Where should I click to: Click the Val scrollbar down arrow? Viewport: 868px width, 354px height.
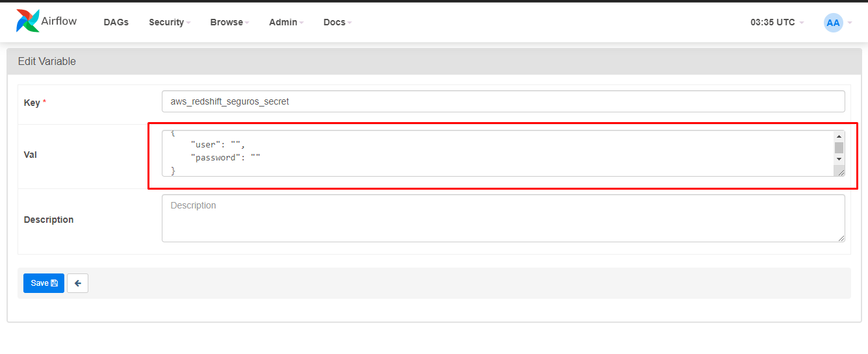point(839,158)
